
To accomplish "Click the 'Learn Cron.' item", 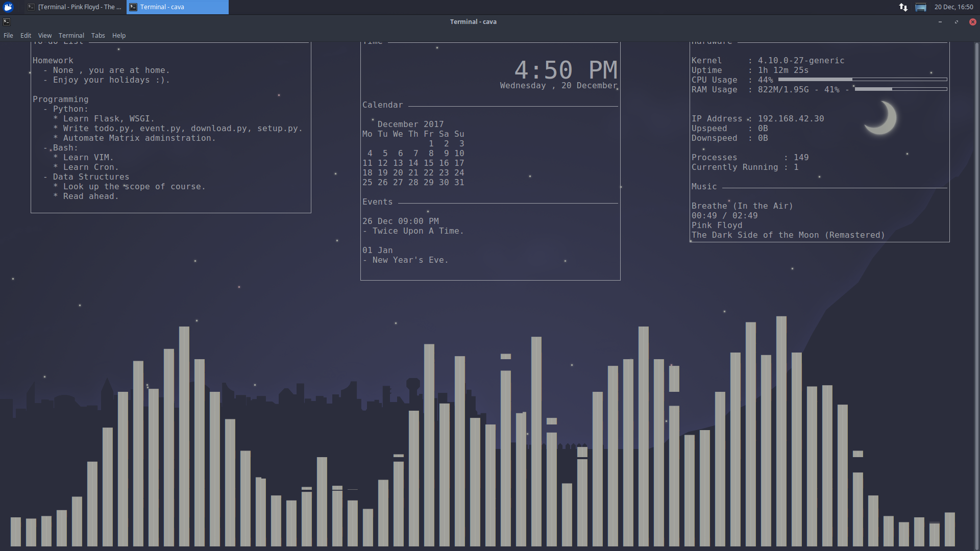I will pos(91,167).
